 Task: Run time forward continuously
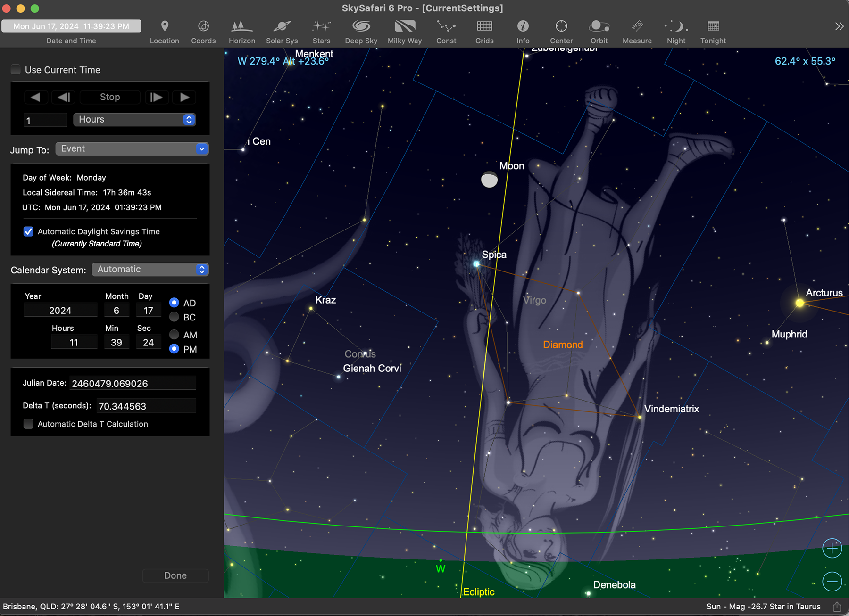[184, 97]
